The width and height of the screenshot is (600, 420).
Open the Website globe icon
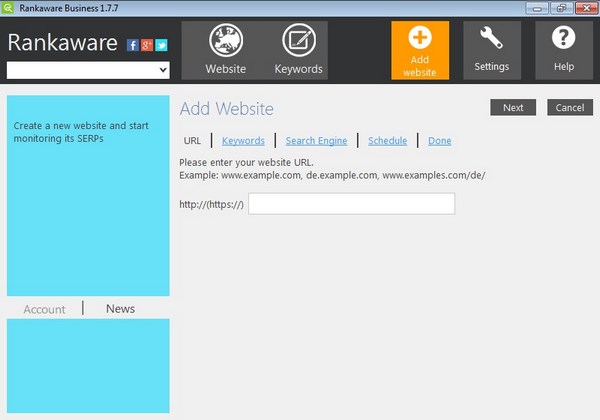pos(226,40)
